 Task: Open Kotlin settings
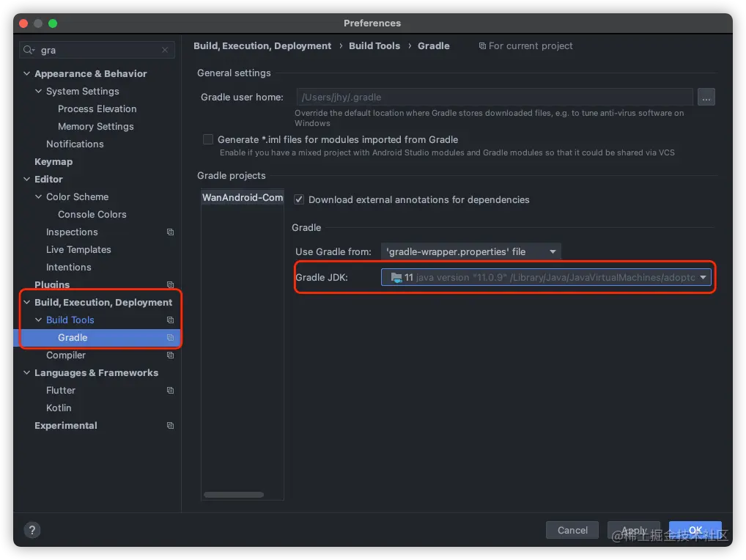click(59, 408)
